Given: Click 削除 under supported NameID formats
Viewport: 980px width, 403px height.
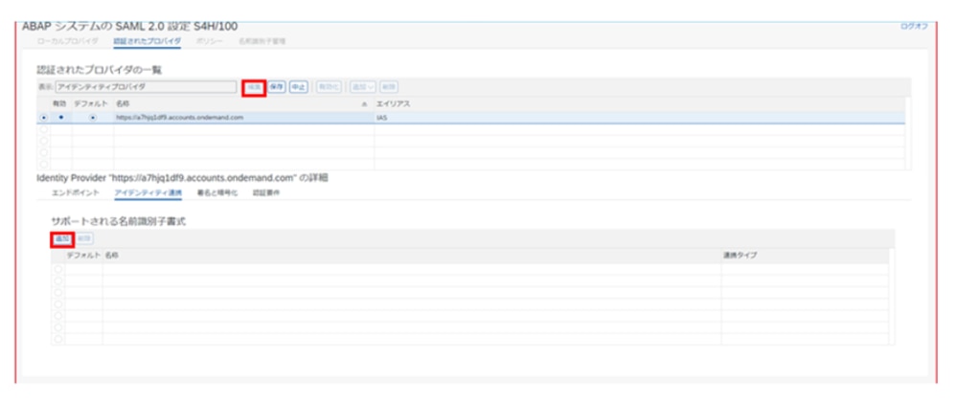Looking at the screenshot, I should 84,237.
